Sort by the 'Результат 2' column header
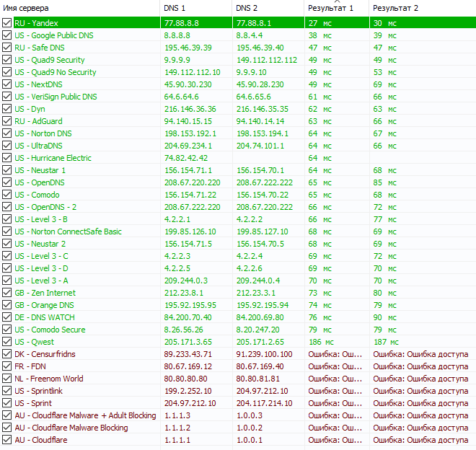 tap(422, 7)
